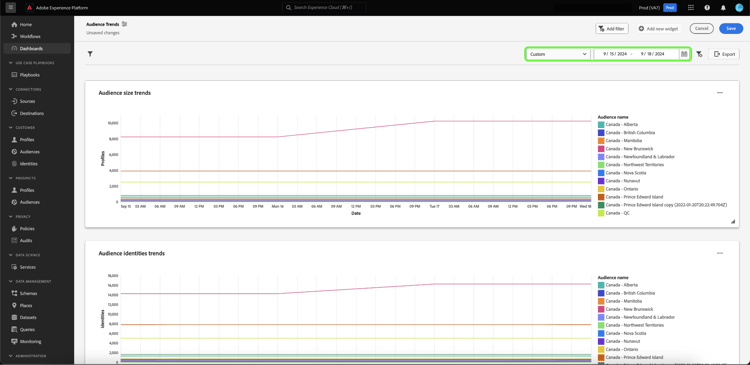This screenshot has width=750, height=365.
Task: Click the Add new widget button
Action: click(658, 29)
